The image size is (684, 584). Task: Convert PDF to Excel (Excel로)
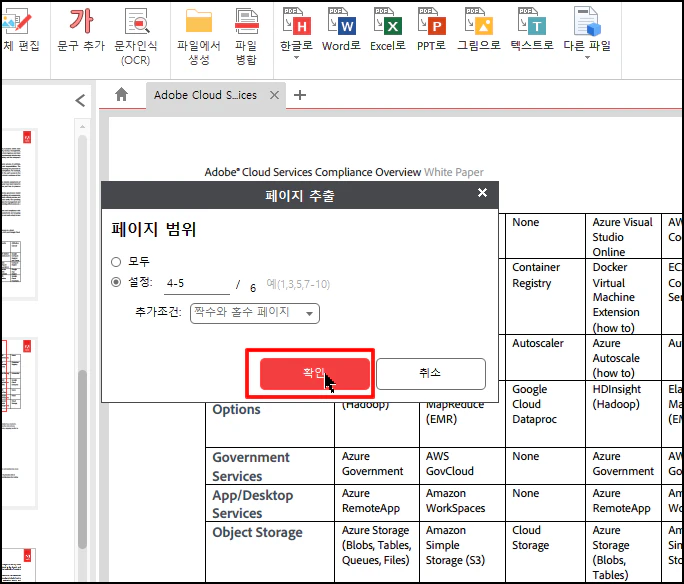388,31
